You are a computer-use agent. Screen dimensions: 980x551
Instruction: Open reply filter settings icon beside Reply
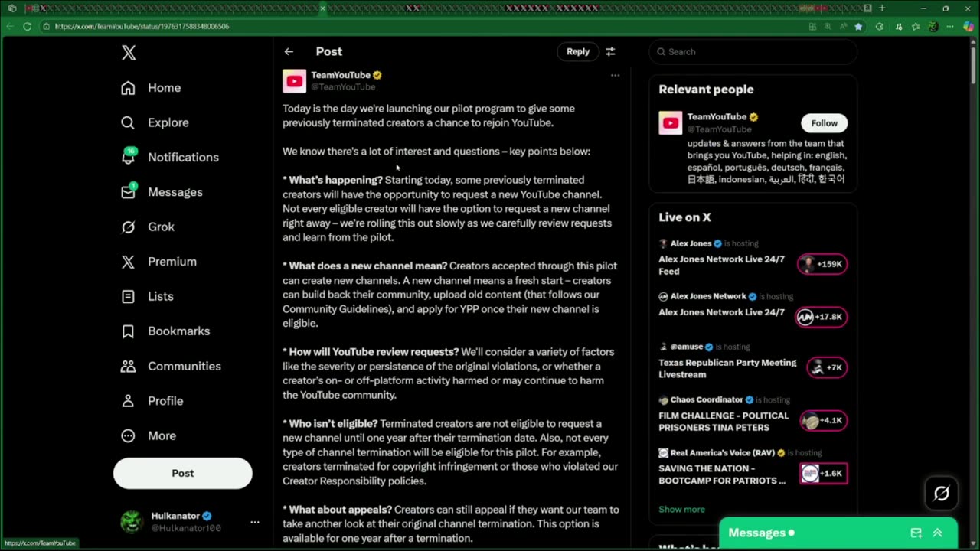[610, 51]
